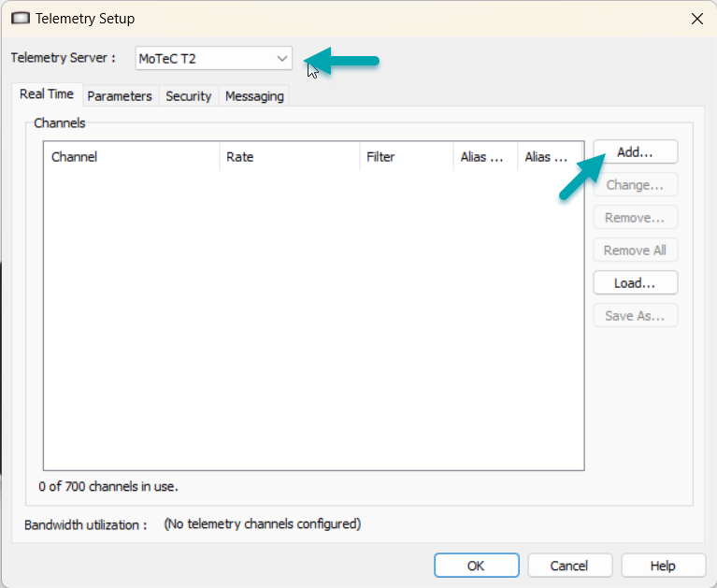
Task: Open the Telemetry Server dropdown
Action: point(213,59)
